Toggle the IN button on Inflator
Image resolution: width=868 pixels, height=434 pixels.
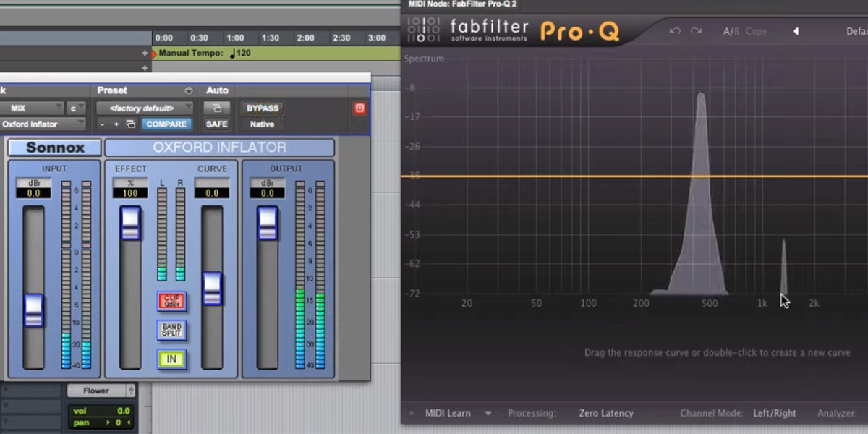pyautogui.click(x=171, y=359)
